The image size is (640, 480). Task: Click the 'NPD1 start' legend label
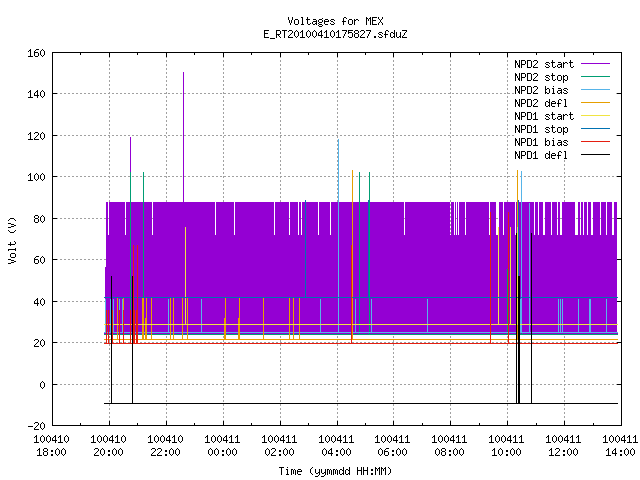544,116
